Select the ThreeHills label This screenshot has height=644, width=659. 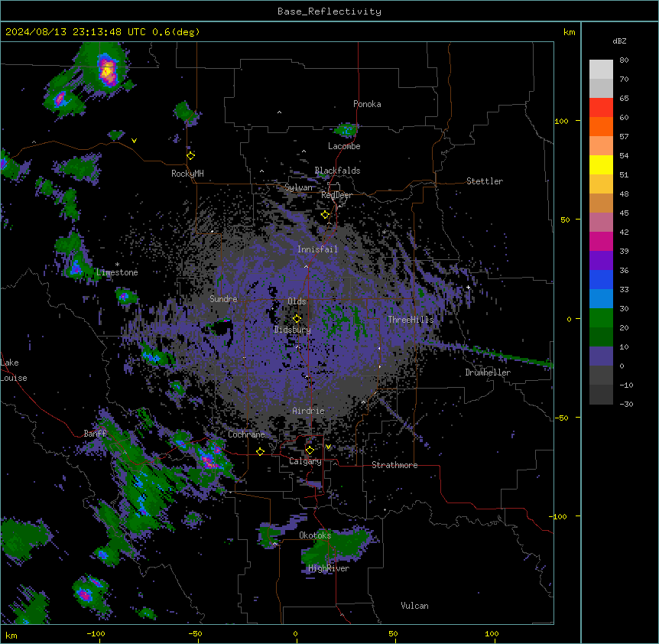[411, 320]
